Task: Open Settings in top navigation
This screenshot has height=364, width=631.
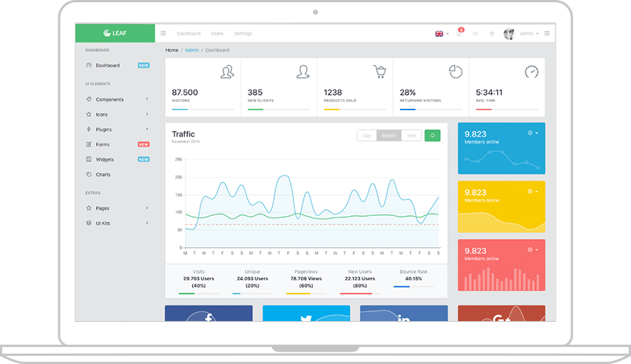Action: [x=243, y=33]
